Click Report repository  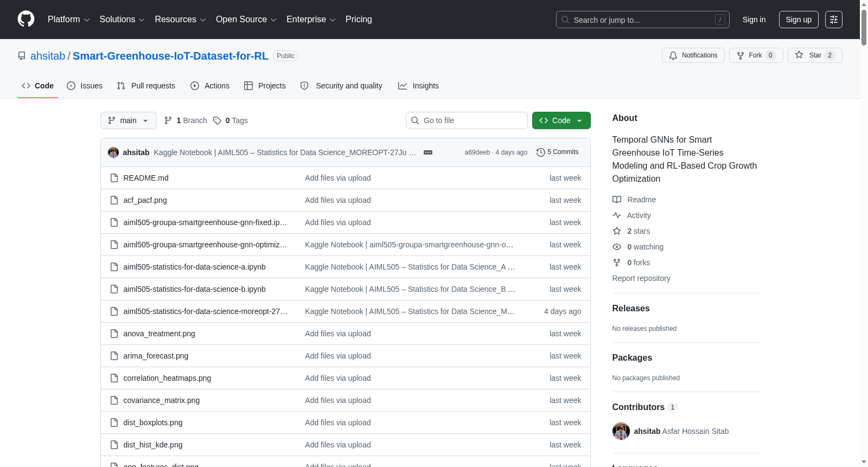(x=641, y=278)
